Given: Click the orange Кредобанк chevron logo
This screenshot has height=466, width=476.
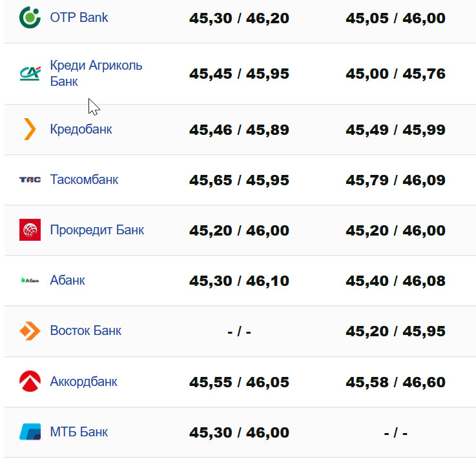Looking at the screenshot, I should click(x=30, y=129).
